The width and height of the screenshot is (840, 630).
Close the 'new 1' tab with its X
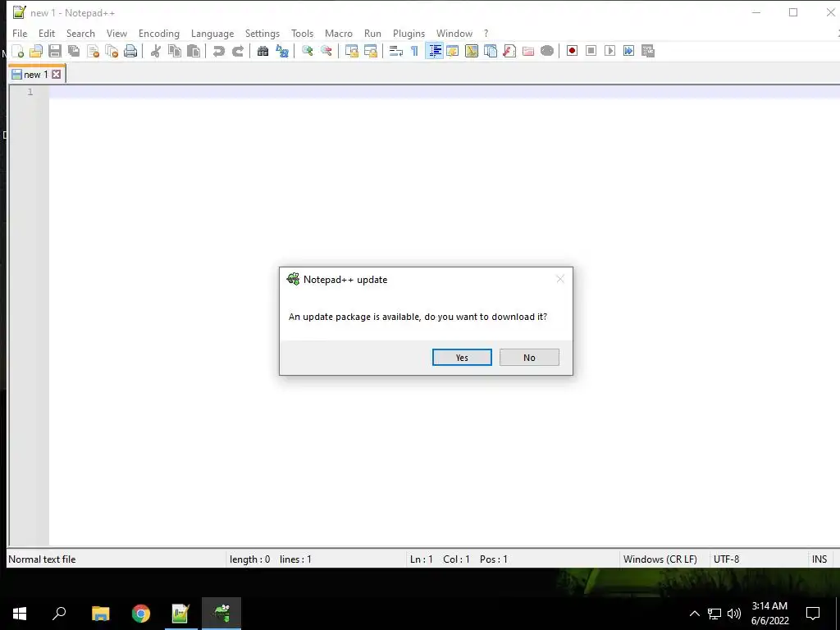click(x=57, y=75)
